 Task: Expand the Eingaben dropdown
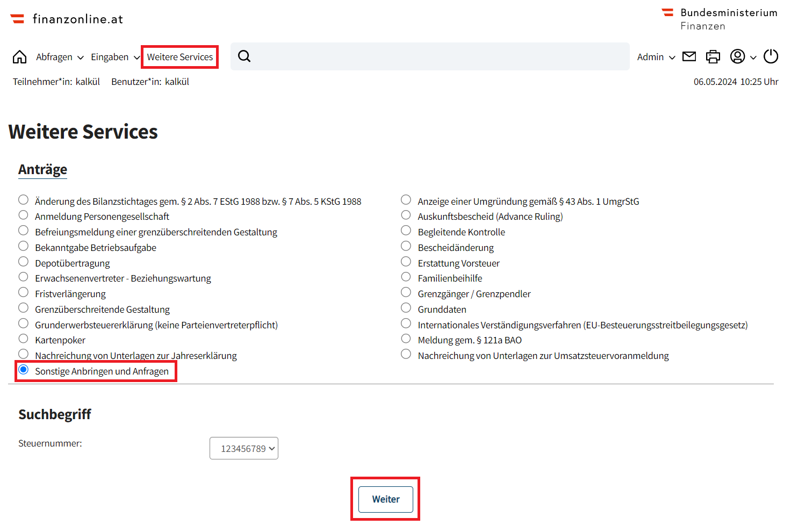tap(114, 56)
